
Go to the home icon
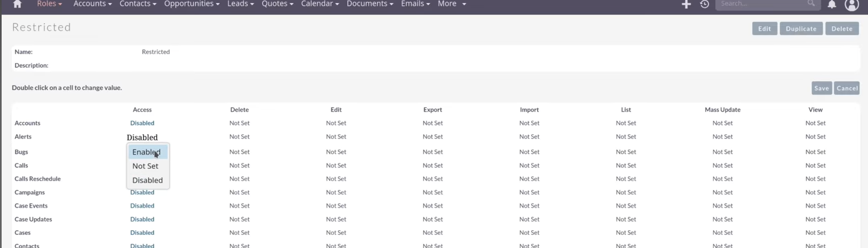[x=17, y=4]
